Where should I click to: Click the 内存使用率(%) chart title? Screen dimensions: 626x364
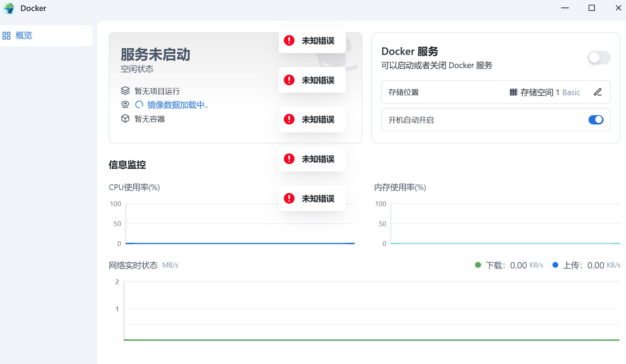point(400,187)
